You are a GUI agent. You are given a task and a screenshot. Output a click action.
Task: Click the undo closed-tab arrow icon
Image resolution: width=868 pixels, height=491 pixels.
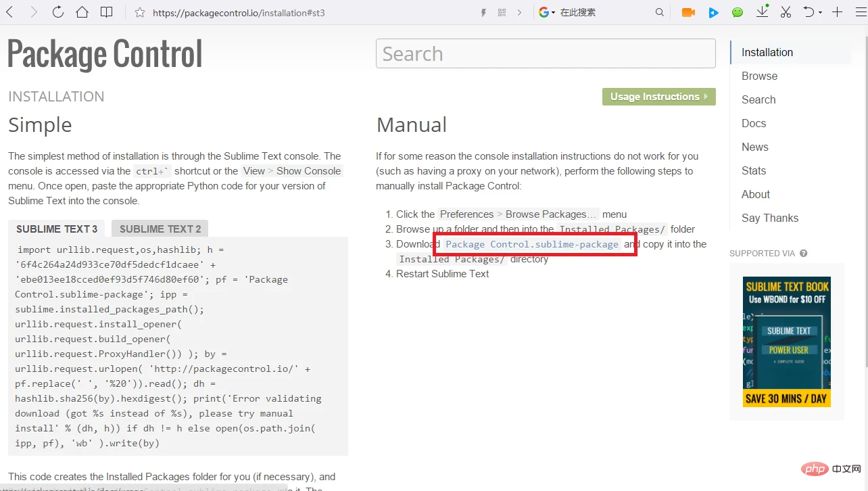809,12
